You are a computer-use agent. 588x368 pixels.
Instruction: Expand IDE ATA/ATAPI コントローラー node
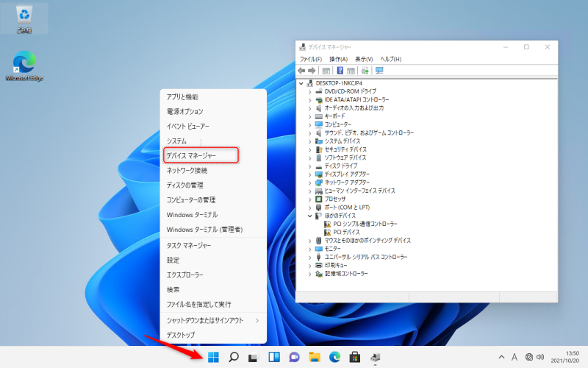(309, 100)
